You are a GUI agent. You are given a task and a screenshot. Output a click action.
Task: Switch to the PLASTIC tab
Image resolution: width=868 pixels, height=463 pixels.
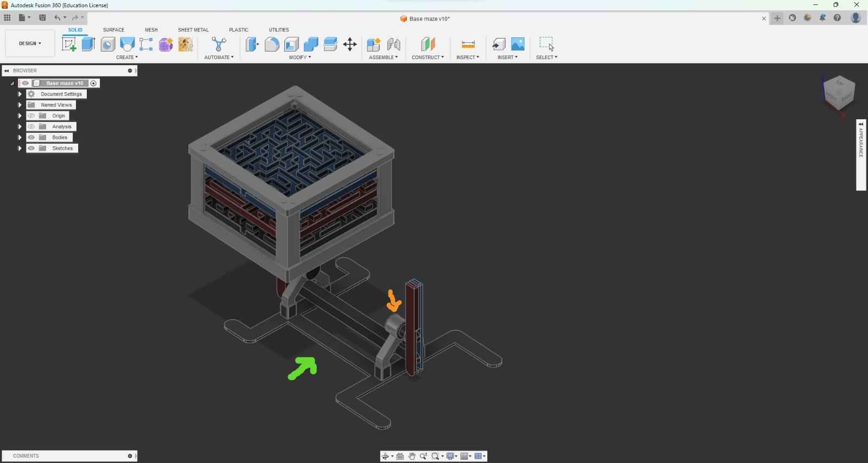click(x=239, y=30)
